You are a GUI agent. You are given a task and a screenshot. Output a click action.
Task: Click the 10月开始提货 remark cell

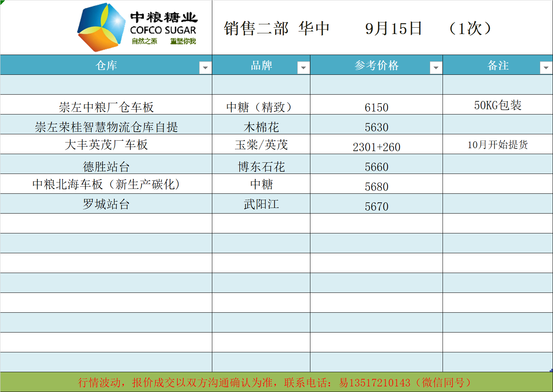tap(498, 144)
